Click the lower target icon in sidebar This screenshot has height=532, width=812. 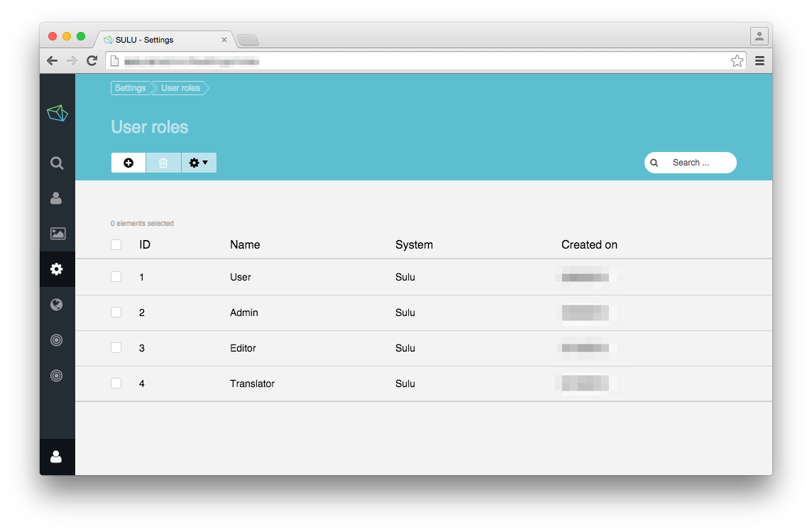pos(57,376)
